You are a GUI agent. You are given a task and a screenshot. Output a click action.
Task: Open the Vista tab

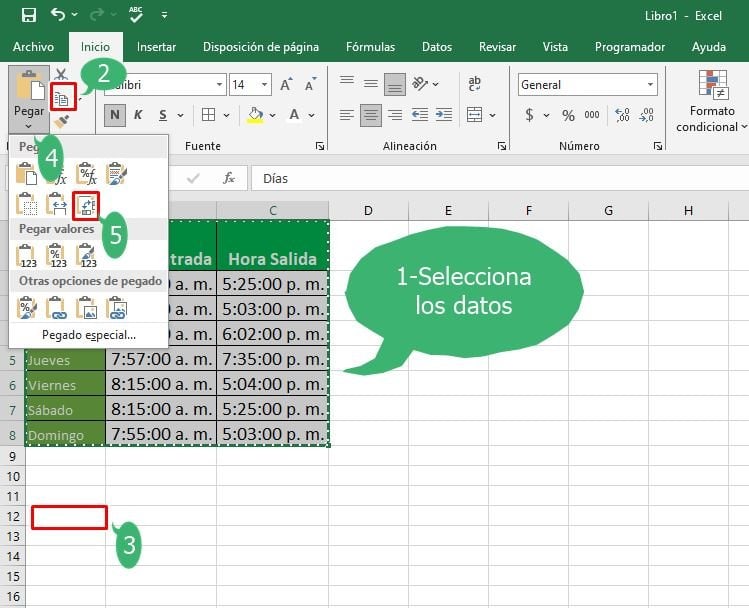555,47
